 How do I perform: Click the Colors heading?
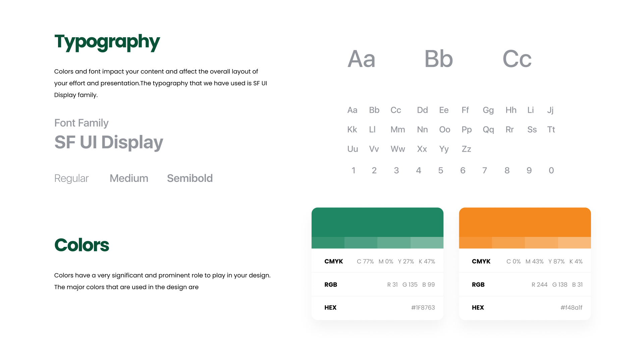(x=82, y=245)
